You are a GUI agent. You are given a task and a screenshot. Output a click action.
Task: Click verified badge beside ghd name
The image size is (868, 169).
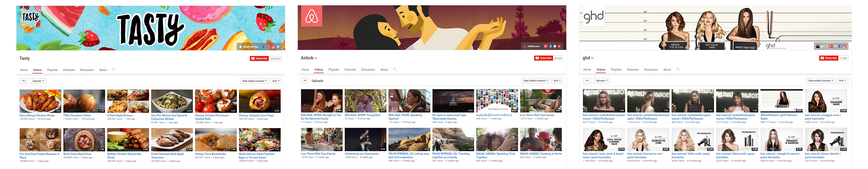pyautogui.click(x=592, y=58)
